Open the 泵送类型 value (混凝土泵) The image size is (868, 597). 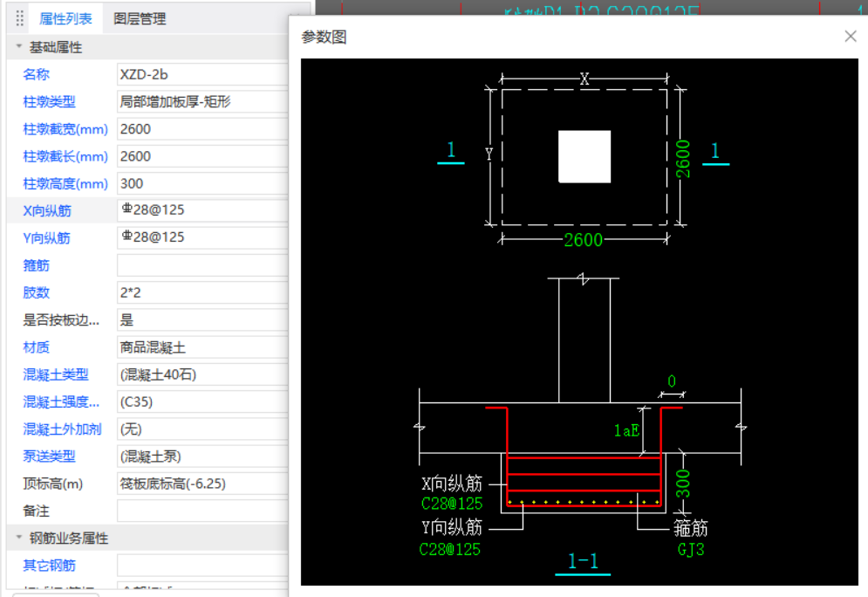pos(202,456)
